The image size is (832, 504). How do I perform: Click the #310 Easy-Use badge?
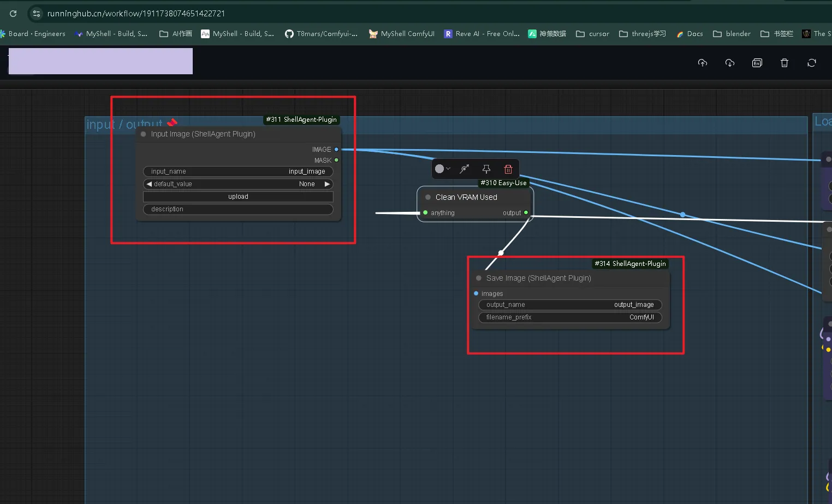point(503,183)
